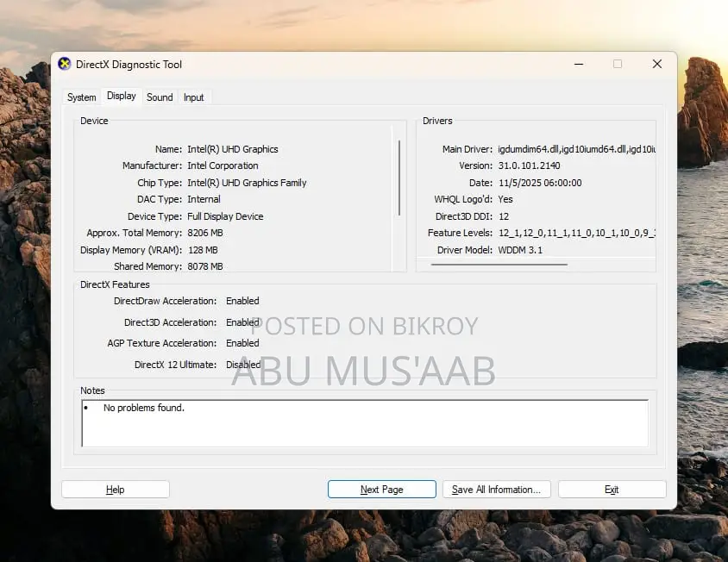Click the DirectX Diagnostic Tool title icon
The width and height of the screenshot is (728, 562).
[x=65, y=64]
